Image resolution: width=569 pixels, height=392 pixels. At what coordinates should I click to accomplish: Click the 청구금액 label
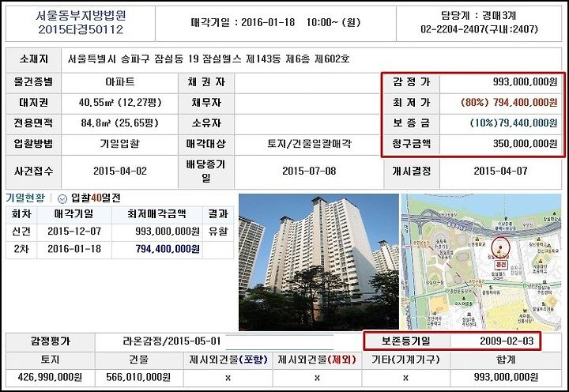[411, 144]
